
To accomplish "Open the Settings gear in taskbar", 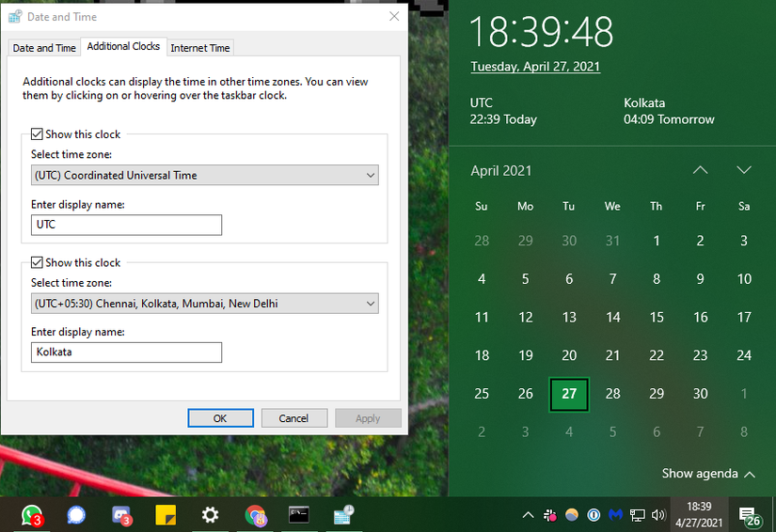I will (210, 514).
